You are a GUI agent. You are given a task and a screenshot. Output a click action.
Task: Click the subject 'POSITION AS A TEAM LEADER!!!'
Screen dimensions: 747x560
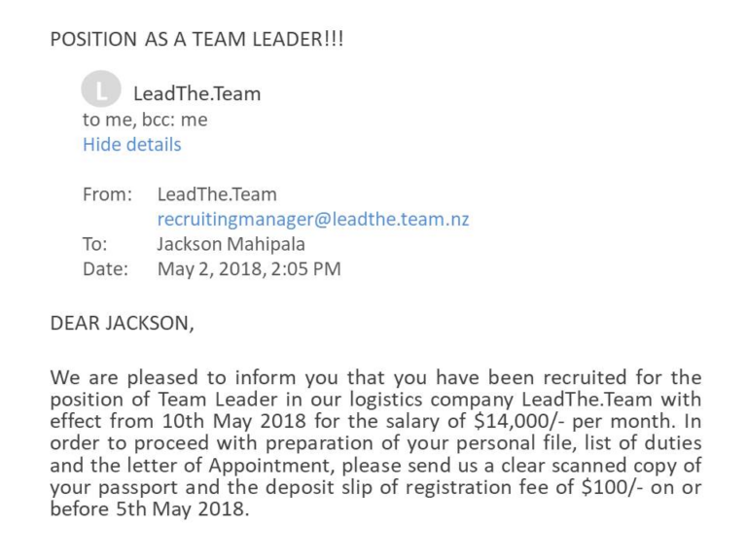click(196, 39)
